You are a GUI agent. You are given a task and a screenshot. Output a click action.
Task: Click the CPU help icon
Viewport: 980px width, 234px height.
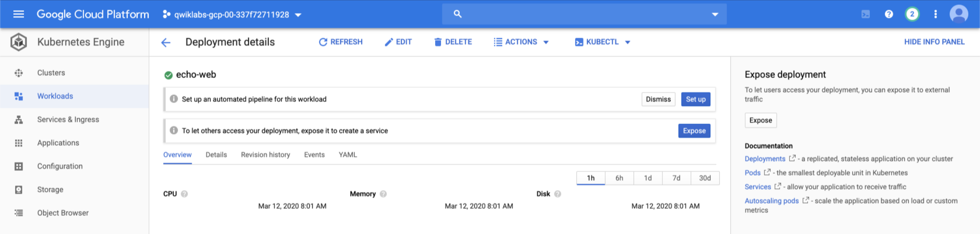[x=184, y=194]
